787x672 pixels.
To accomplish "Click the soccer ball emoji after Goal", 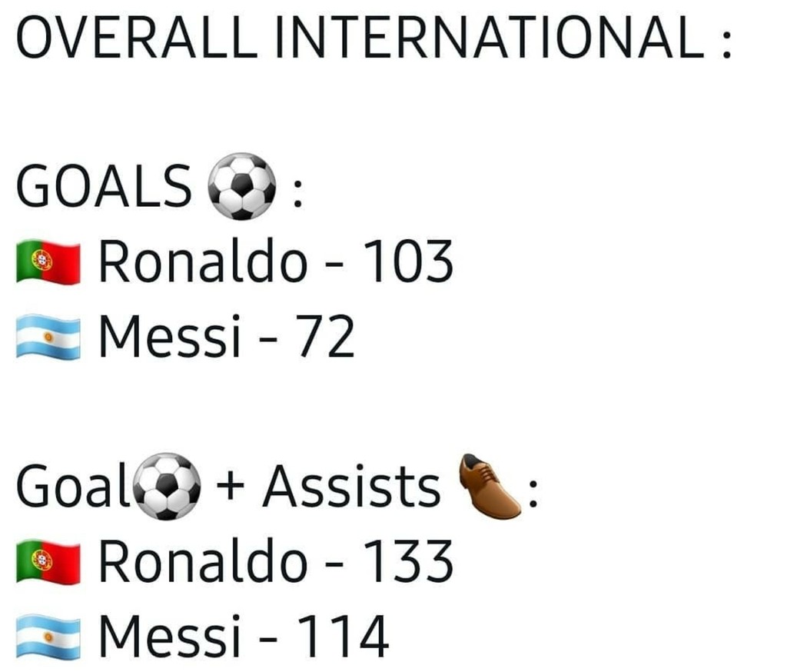I will tap(167, 486).
